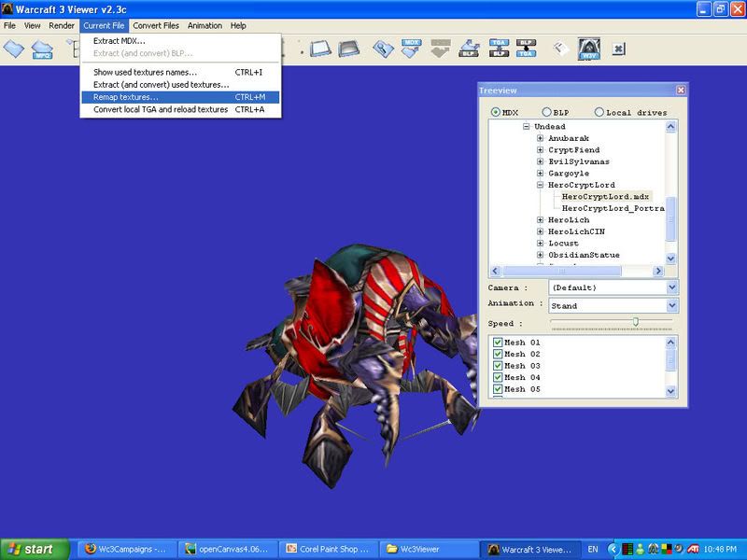The height and width of the screenshot is (560, 747).
Task: Expand the Locust tree node
Action: 541,244
